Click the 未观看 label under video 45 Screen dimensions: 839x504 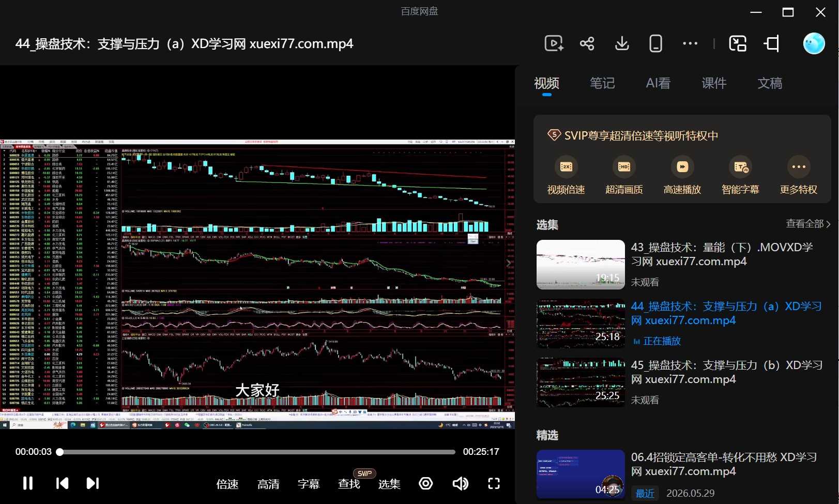(645, 400)
